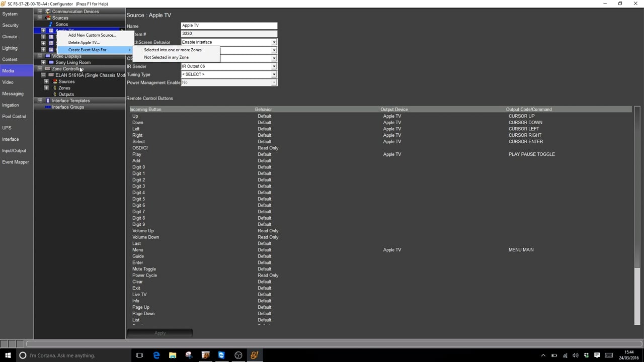Collapse the Zone Controllers node
This screenshot has width=644, height=362.
point(40,69)
